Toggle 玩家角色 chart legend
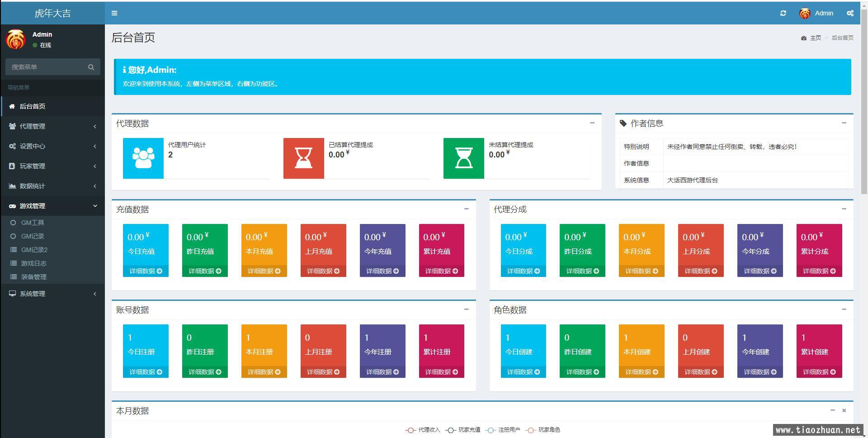The image size is (868, 438). coord(543,430)
